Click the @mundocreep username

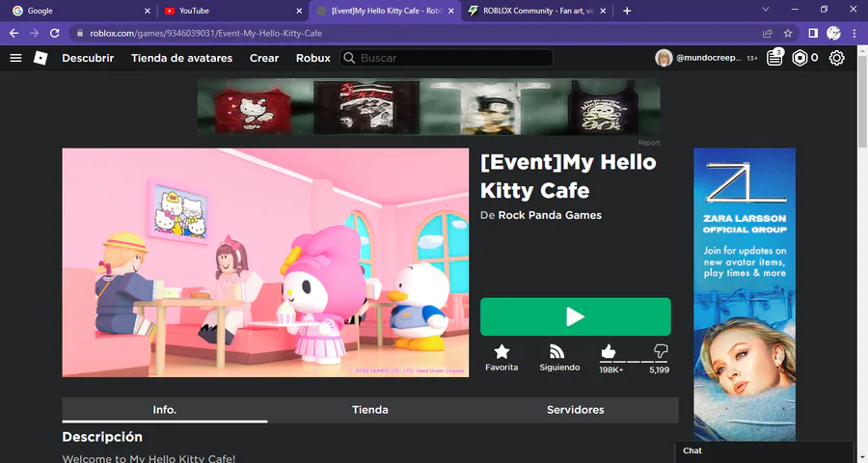click(708, 58)
